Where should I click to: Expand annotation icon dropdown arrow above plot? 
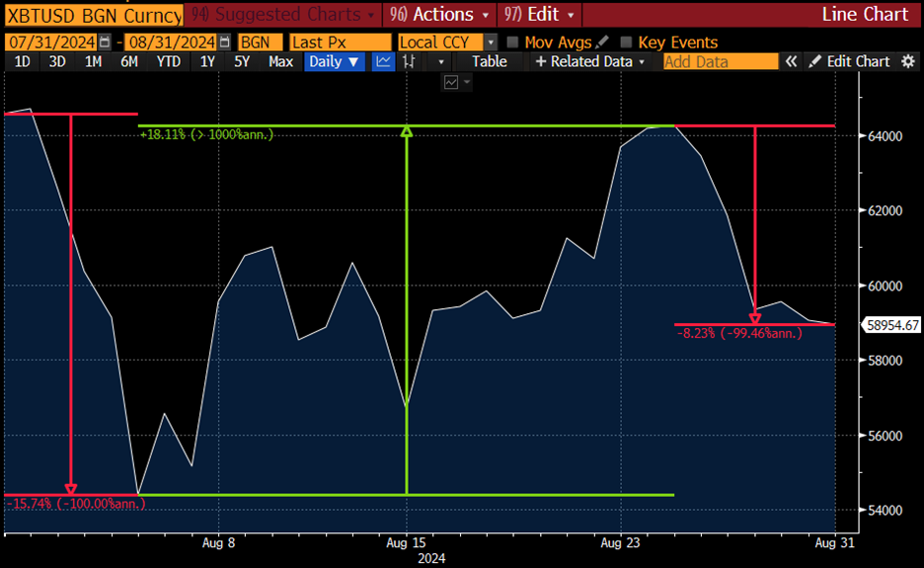467,82
